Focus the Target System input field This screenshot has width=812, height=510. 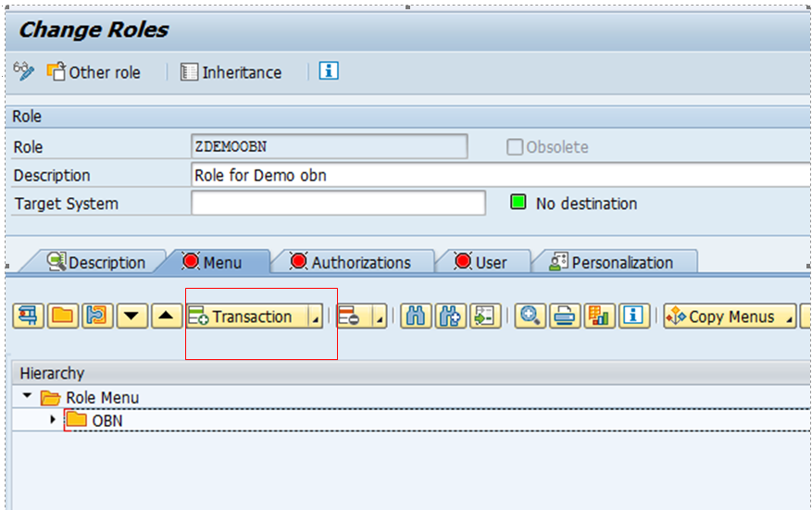(x=338, y=203)
